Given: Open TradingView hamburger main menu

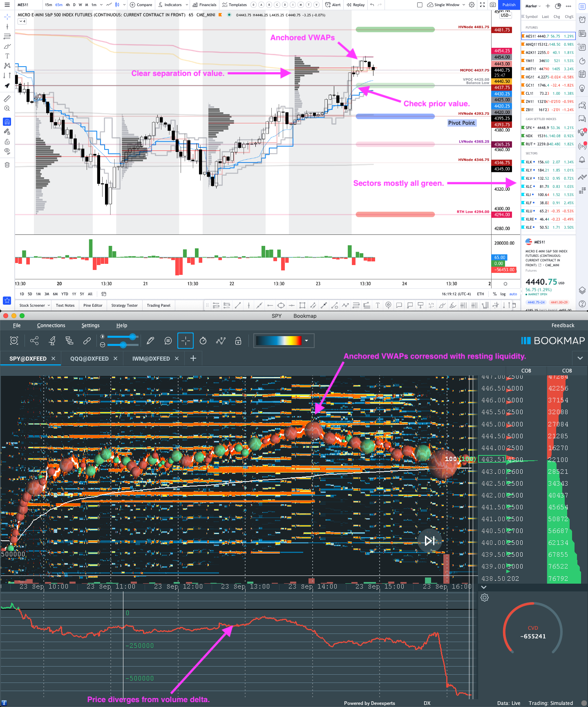Looking at the screenshot, I should 7,5.
